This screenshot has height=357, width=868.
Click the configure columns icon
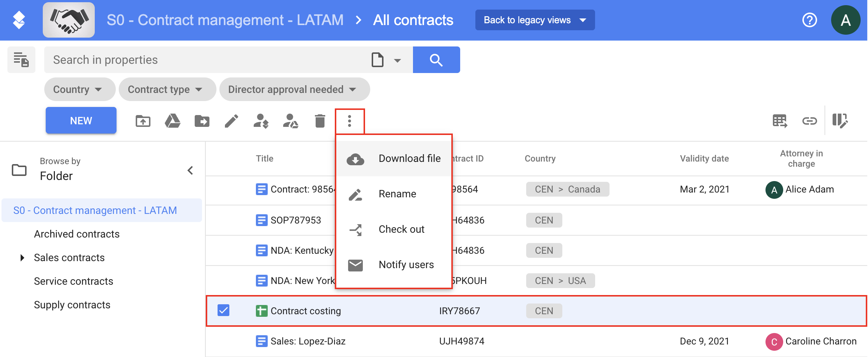coord(840,121)
